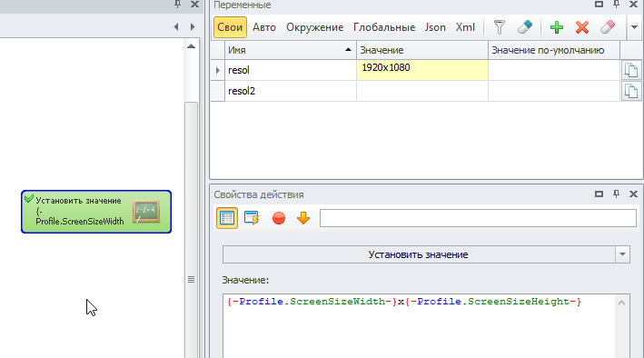Click the pink eraser clear-all icon
Viewport: 644px width, 358px height.
(608, 27)
